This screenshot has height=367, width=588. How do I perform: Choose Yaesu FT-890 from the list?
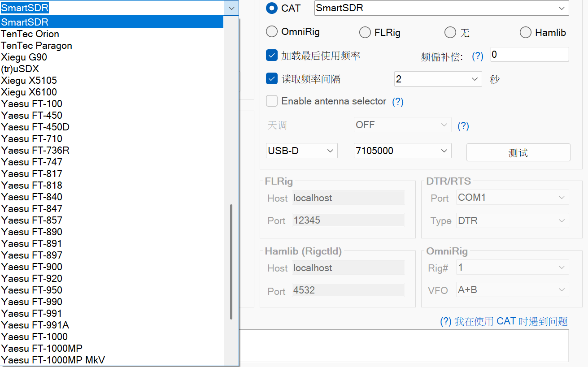click(x=112, y=232)
